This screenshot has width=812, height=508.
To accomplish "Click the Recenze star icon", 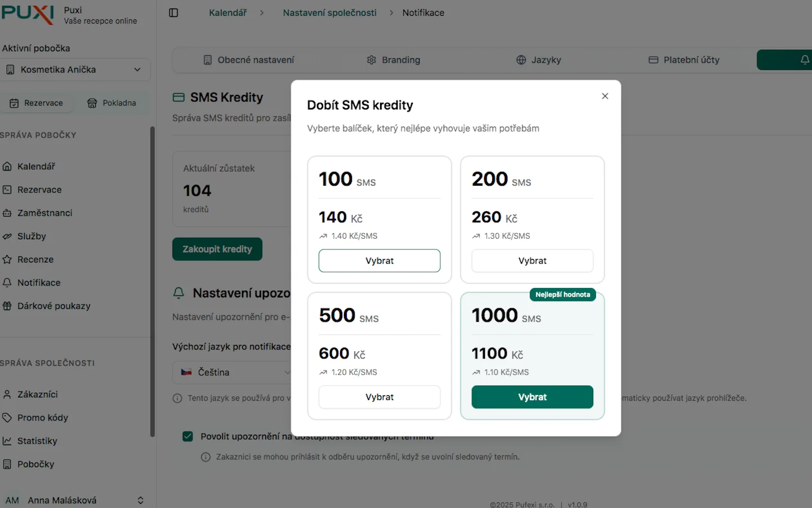I will click(7, 260).
